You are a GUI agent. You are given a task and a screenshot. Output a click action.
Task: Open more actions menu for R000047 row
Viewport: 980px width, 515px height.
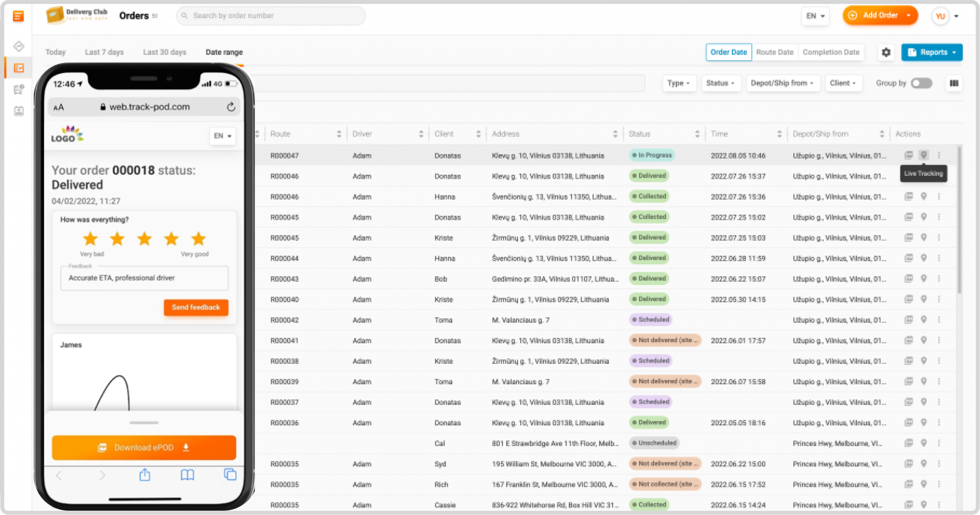939,155
